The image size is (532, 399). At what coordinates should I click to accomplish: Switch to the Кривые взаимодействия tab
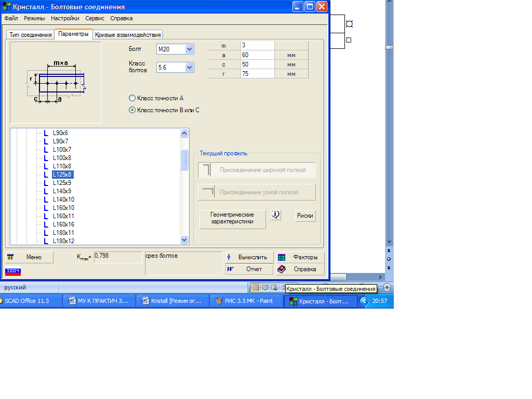pos(128,35)
